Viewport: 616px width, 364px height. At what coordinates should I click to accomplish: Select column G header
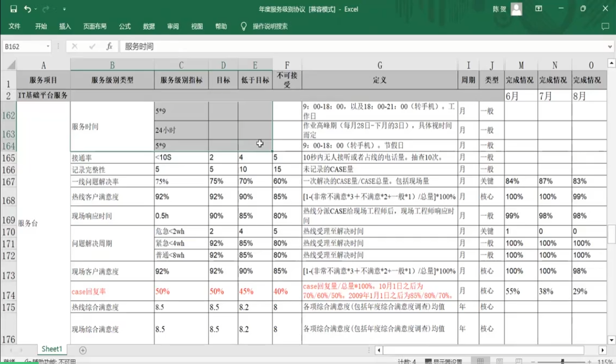pyautogui.click(x=380, y=65)
